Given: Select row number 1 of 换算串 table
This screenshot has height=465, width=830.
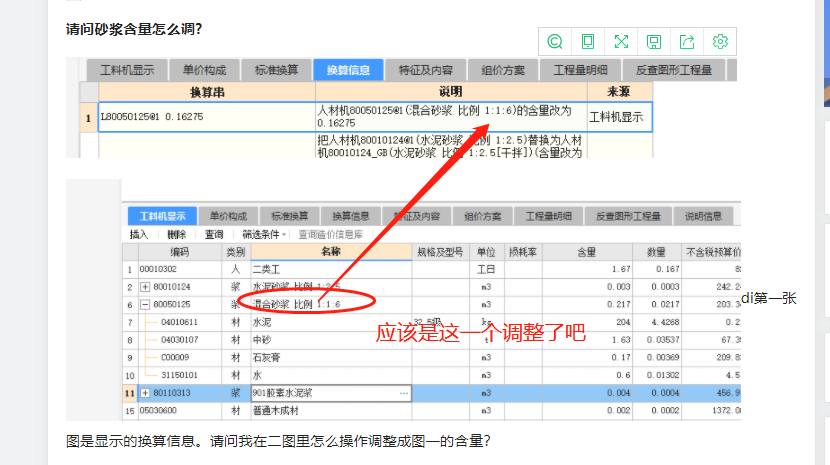Looking at the screenshot, I should point(88,117).
